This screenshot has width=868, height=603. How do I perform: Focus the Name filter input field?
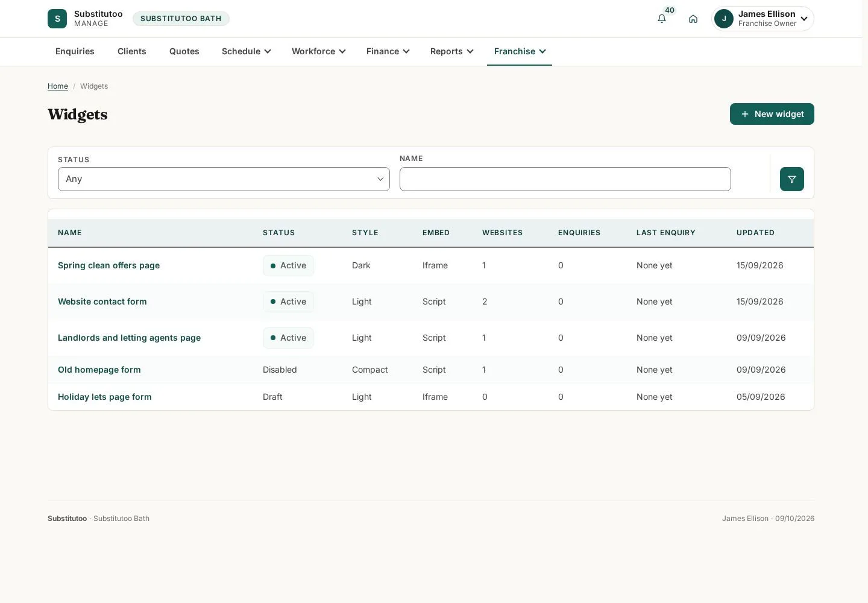pyautogui.click(x=565, y=179)
